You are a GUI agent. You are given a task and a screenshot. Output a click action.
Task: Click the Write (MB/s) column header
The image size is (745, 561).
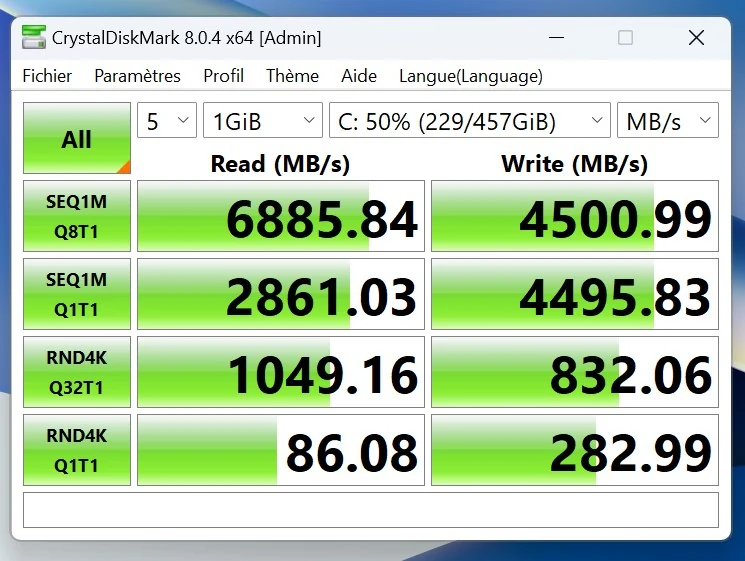(x=575, y=164)
